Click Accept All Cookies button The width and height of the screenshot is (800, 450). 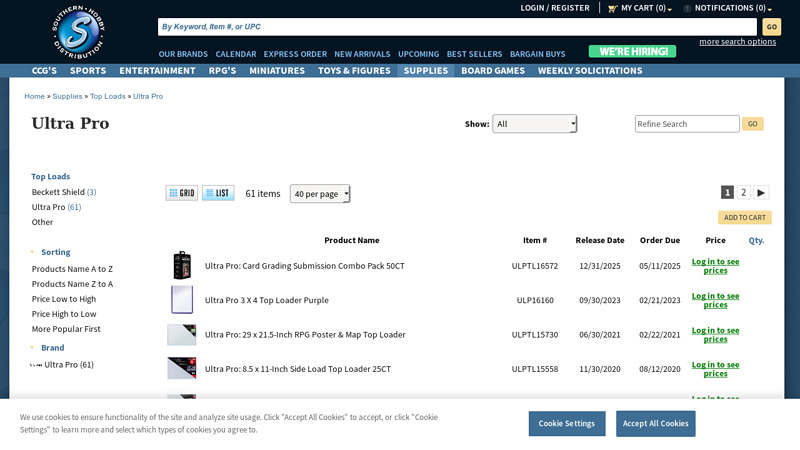[x=656, y=423]
